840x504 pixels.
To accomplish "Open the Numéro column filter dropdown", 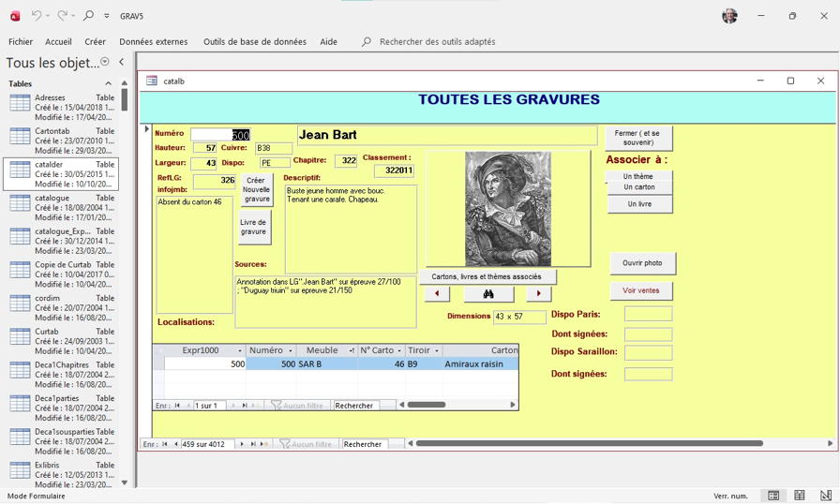I will point(291,350).
